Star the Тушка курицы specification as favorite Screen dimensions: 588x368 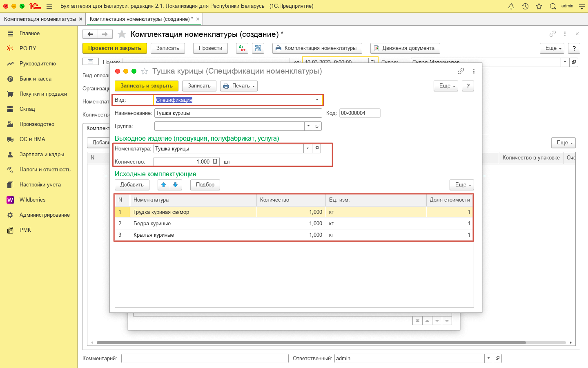pyautogui.click(x=145, y=72)
